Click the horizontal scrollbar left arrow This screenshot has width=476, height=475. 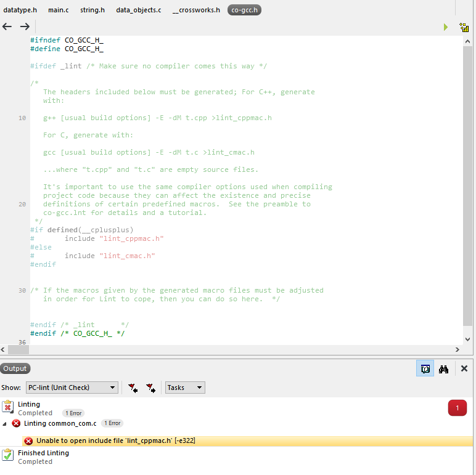(2, 350)
